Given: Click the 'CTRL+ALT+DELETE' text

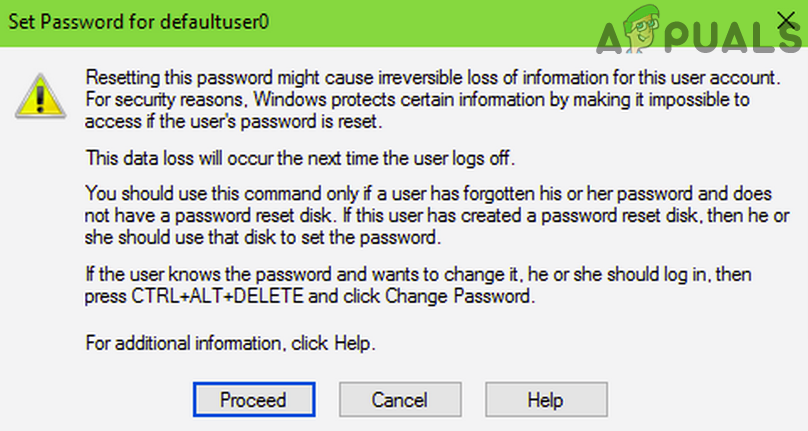Looking at the screenshot, I should tap(196, 296).
